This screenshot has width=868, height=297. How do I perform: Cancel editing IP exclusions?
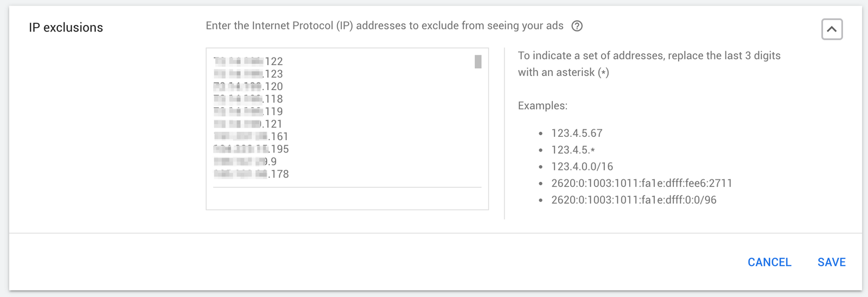click(x=769, y=262)
